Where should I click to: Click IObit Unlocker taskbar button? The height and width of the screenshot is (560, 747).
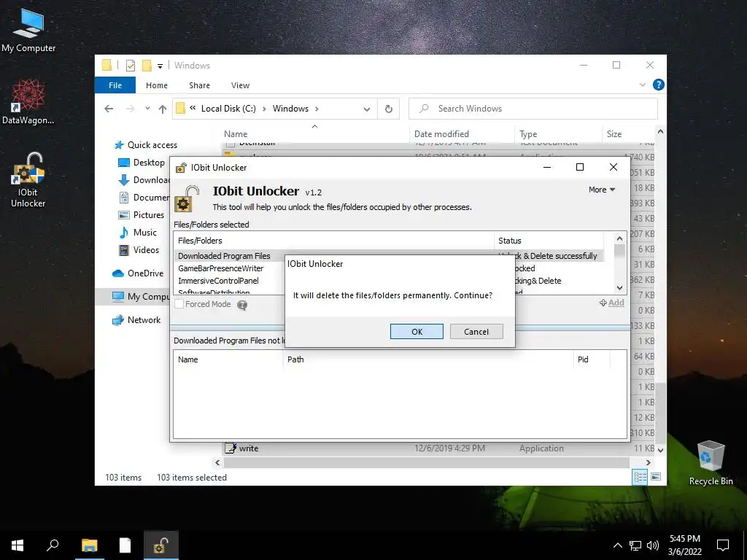161,545
